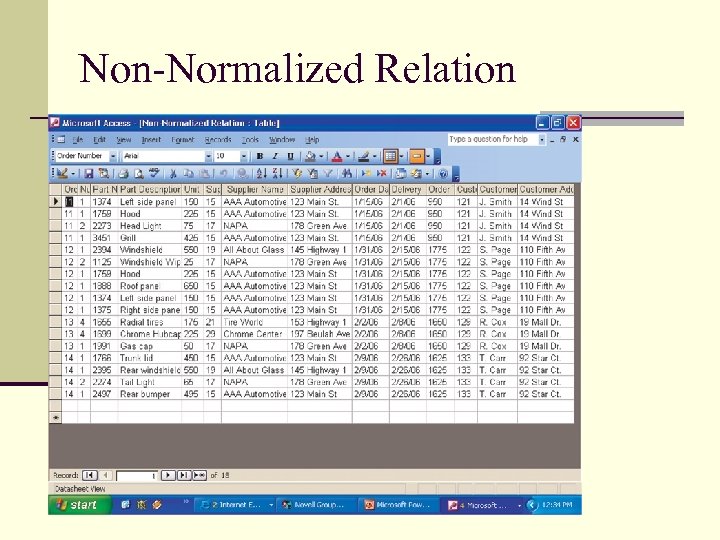Sort ascending with the A-Z icon
Viewport: 720px width, 540px height.
click(262, 174)
